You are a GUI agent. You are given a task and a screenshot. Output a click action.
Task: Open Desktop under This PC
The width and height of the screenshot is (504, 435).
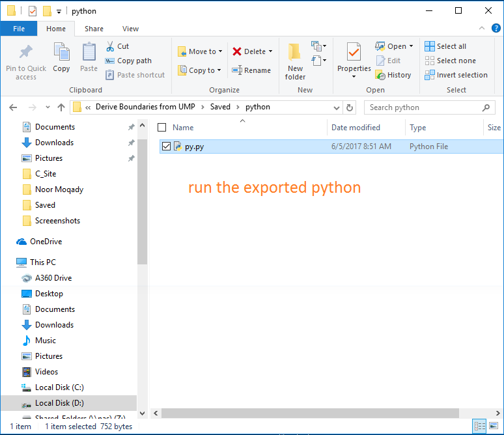coord(42,294)
